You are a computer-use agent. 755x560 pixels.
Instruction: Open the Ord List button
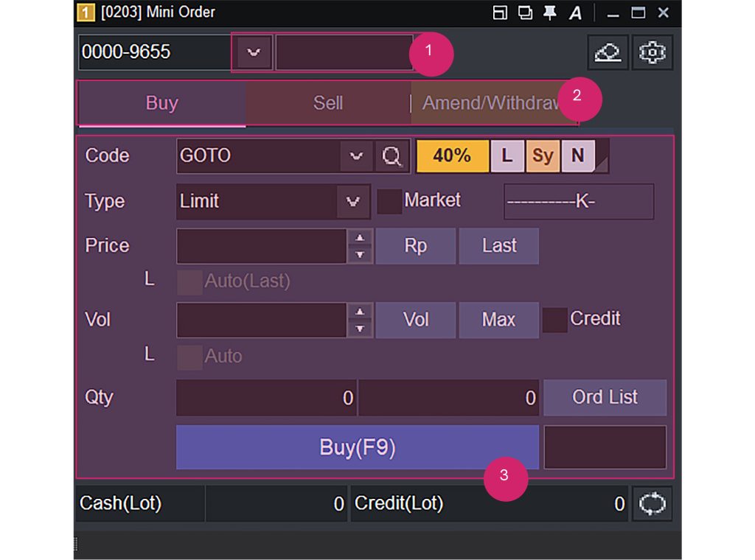pos(605,398)
